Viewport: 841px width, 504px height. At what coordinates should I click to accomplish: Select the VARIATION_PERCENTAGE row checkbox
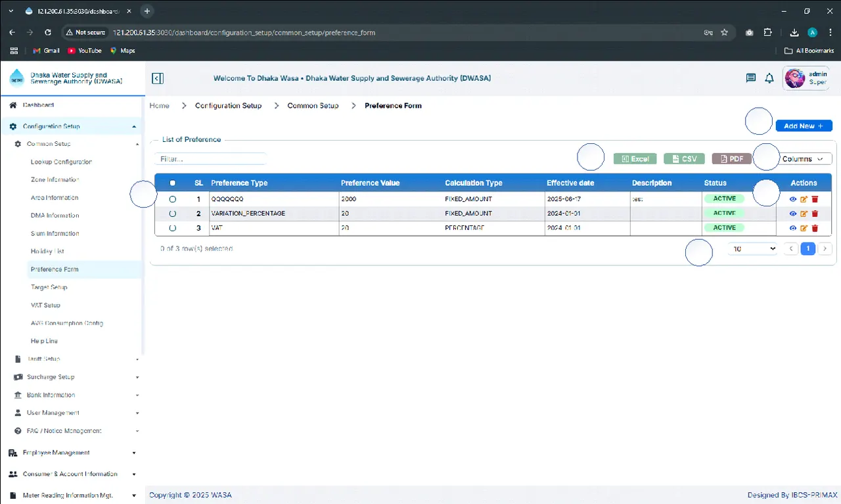click(x=173, y=214)
